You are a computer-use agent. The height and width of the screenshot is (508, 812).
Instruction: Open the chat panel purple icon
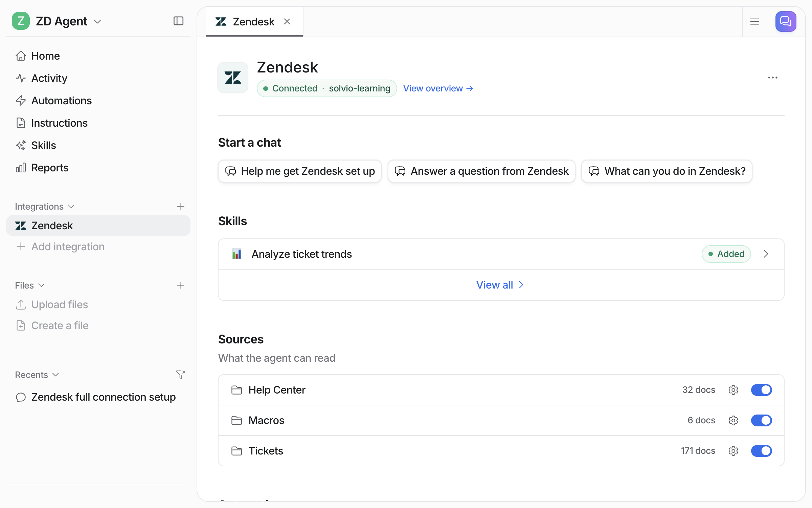786,22
